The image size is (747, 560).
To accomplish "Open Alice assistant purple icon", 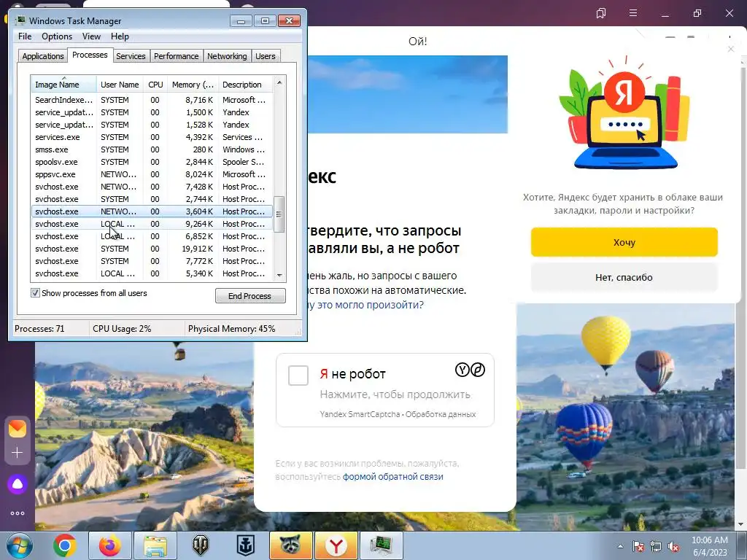I will 18,484.
